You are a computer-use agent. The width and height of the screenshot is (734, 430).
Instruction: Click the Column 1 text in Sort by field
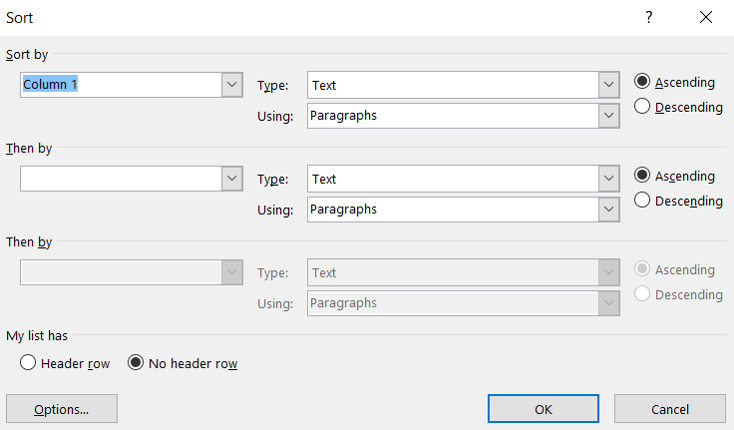click(50, 85)
